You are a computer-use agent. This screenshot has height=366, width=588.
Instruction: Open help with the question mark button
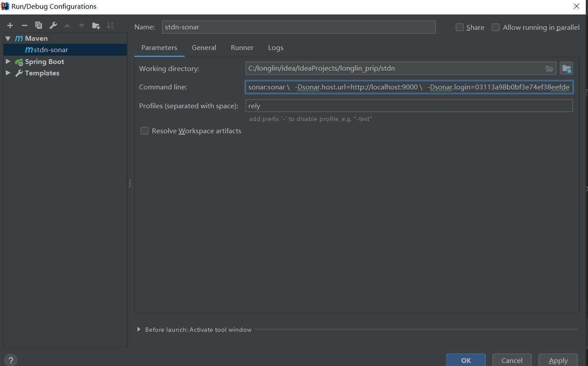pyautogui.click(x=11, y=360)
